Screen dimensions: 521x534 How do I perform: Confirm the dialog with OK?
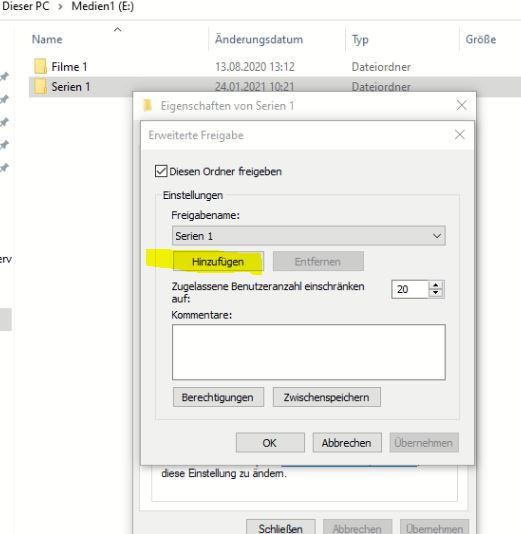click(x=270, y=443)
